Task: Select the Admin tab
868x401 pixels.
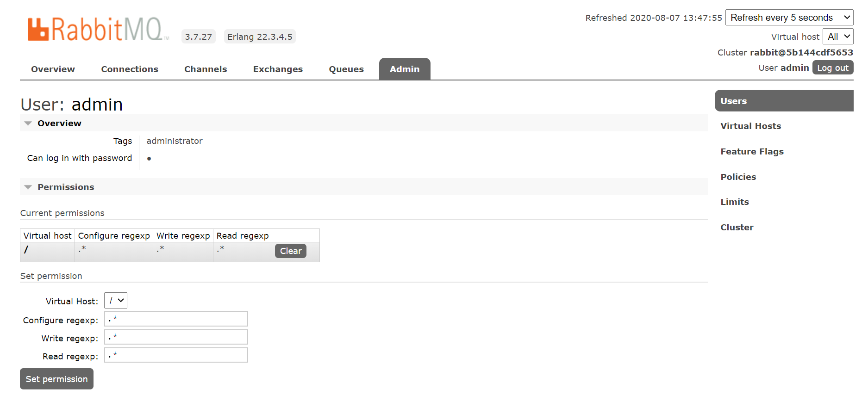Action: coord(405,69)
